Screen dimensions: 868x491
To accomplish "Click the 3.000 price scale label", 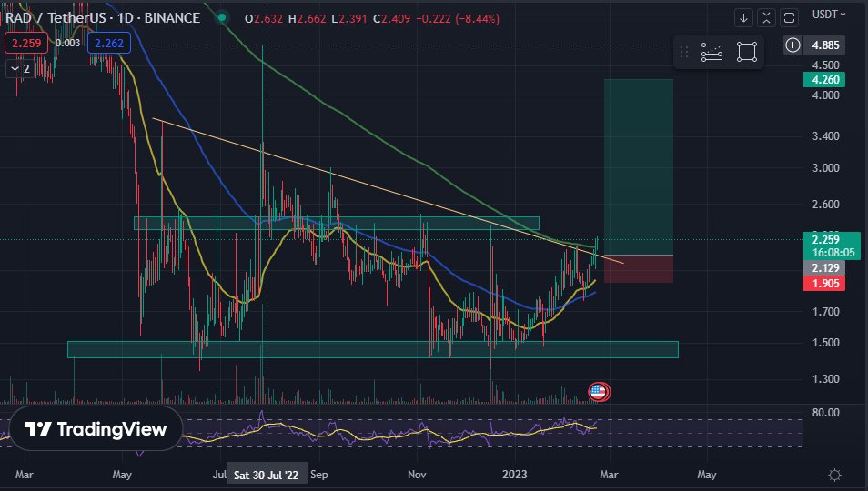I will (x=825, y=168).
